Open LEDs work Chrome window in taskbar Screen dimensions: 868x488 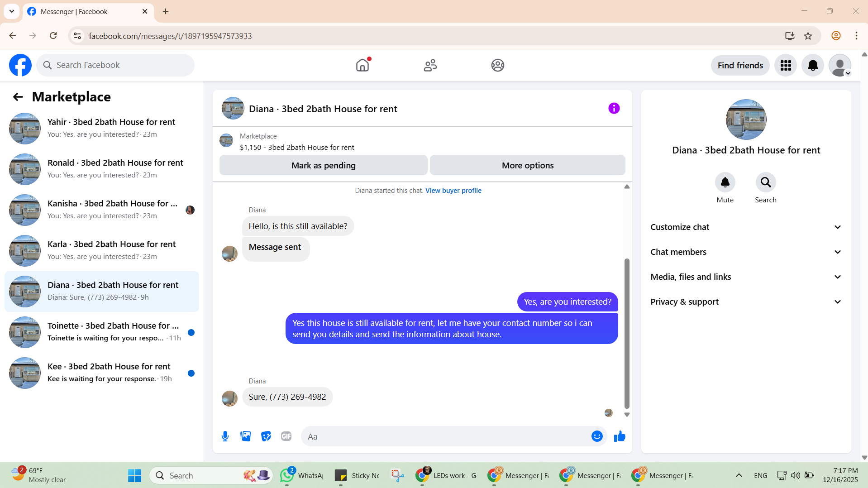coord(446,475)
